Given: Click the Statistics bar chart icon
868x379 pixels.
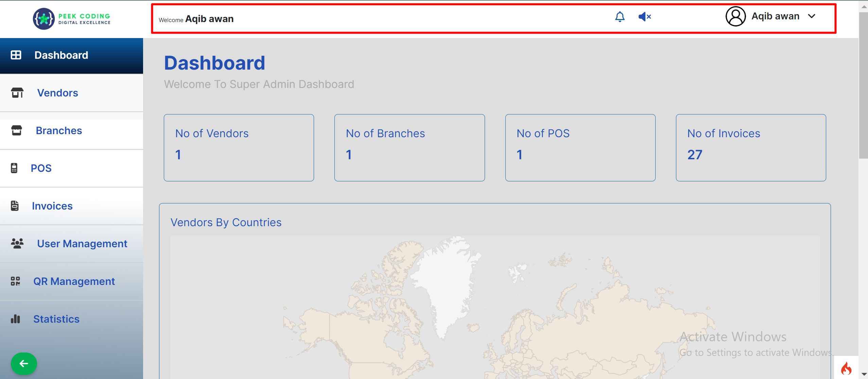Looking at the screenshot, I should click(15, 319).
